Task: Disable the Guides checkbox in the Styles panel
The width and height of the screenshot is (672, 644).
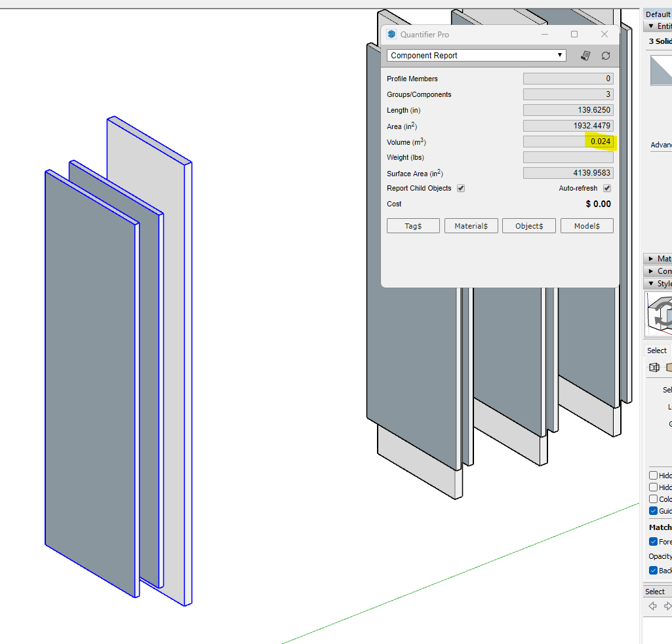Action: pyautogui.click(x=653, y=511)
